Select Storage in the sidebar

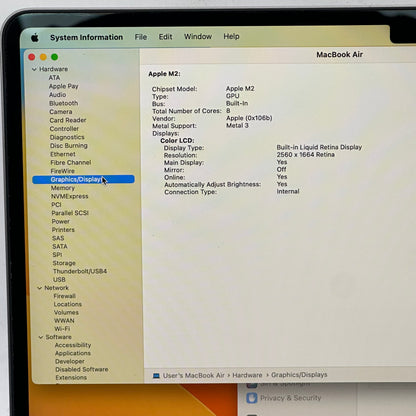click(x=64, y=263)
